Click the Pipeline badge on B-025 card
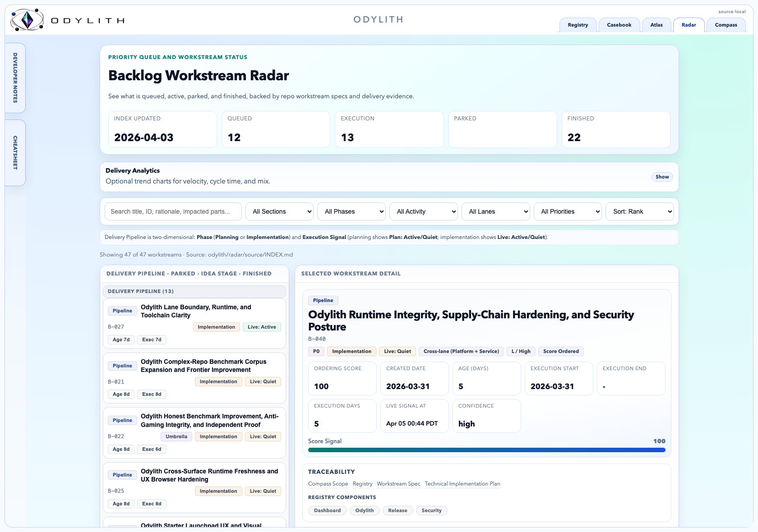 pos(122,475)
